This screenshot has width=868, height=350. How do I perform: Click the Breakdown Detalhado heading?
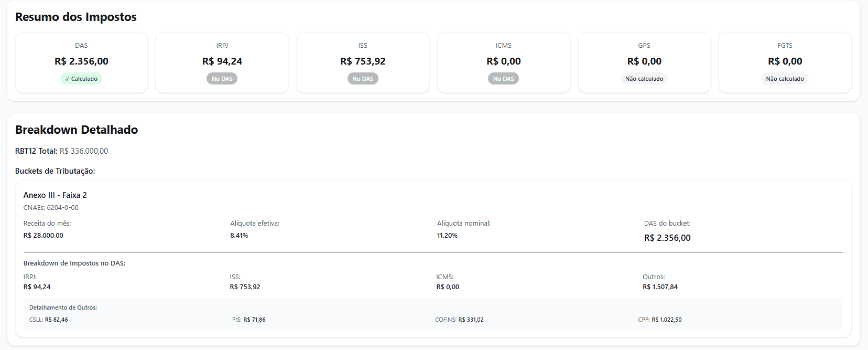click(77, 130)
